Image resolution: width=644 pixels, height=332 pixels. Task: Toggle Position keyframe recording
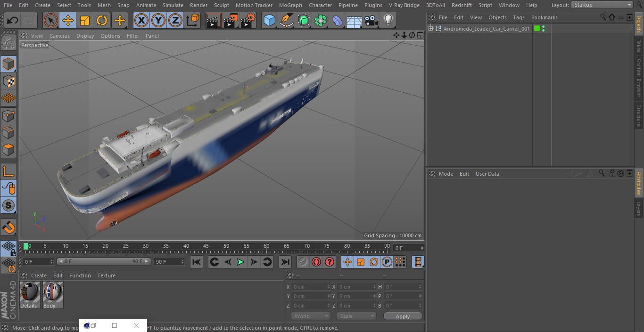tap(347, 262)
